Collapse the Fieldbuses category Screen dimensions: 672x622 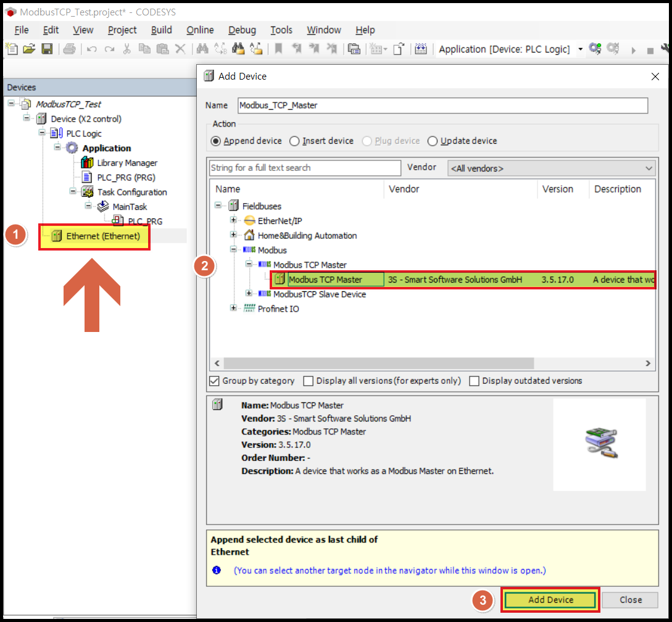click(x=218, y=205)
